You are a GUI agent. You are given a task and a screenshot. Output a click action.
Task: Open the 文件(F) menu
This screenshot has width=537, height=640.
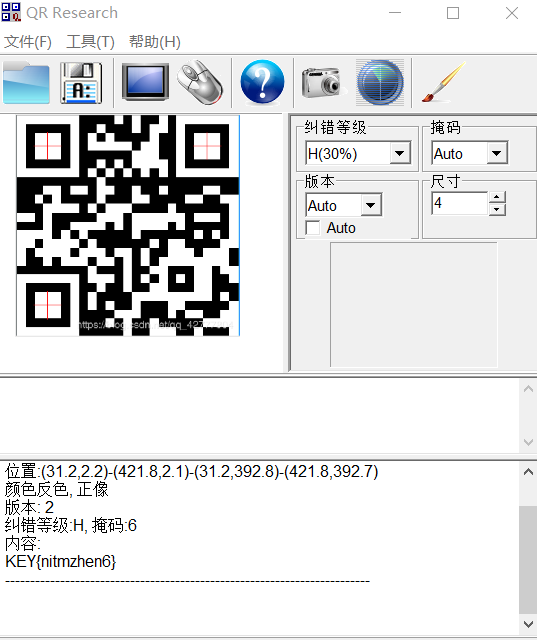coord(28,42)
